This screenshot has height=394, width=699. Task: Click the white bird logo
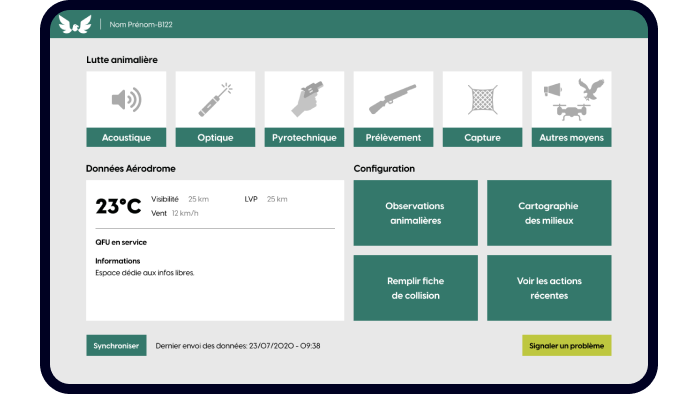[75, 24]
